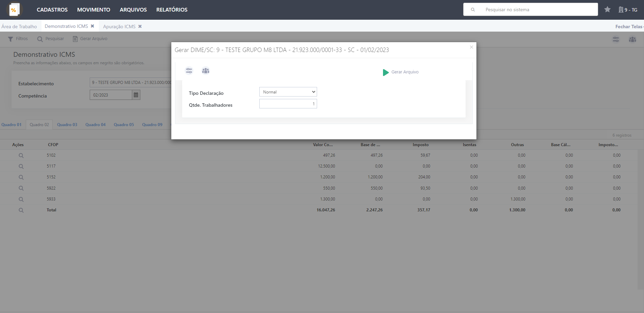Click the 93,50 Imposto cell
644x313 pixels.
pyautogui.click(x=425, y=188)
